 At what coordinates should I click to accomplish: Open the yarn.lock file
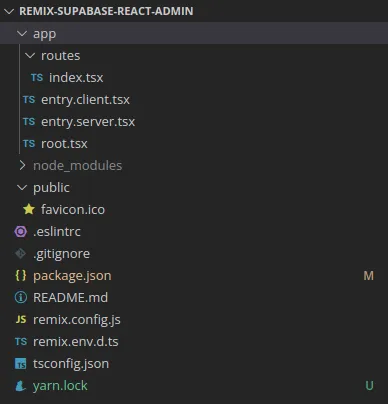coord(60,386)
